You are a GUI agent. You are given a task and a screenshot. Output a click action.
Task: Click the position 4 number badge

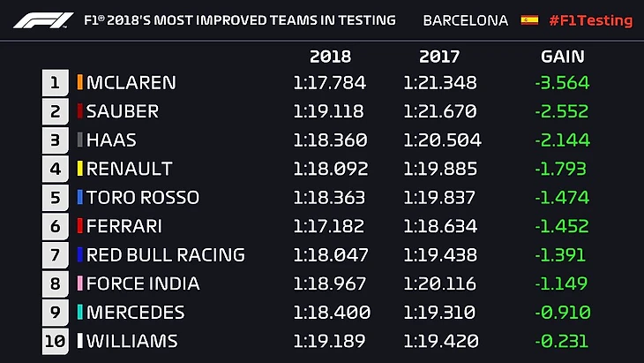pyautogui.click(x=55, y=169)
